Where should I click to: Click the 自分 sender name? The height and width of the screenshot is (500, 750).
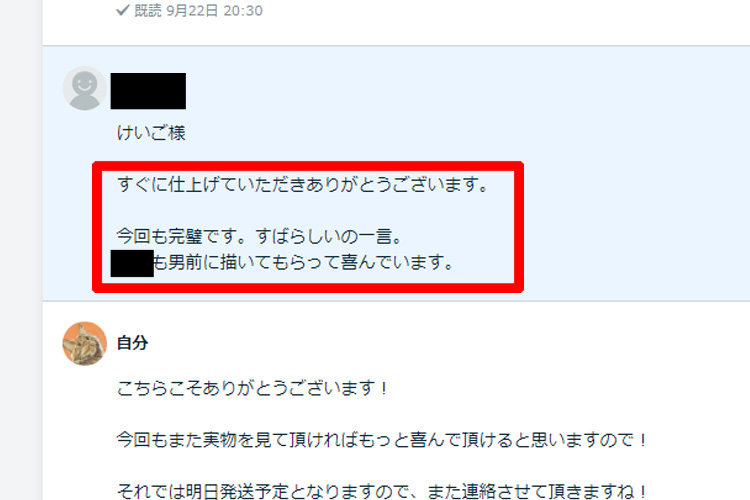pos(132,343)
